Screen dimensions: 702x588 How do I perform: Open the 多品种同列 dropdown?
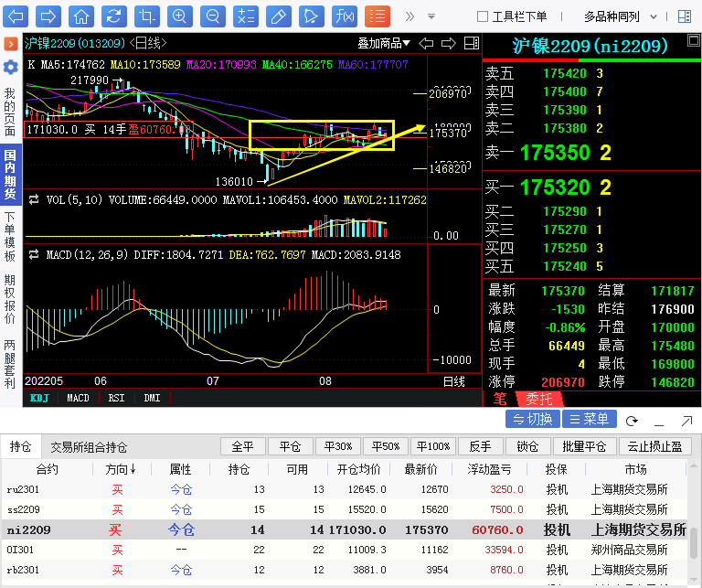pos(618,16)
